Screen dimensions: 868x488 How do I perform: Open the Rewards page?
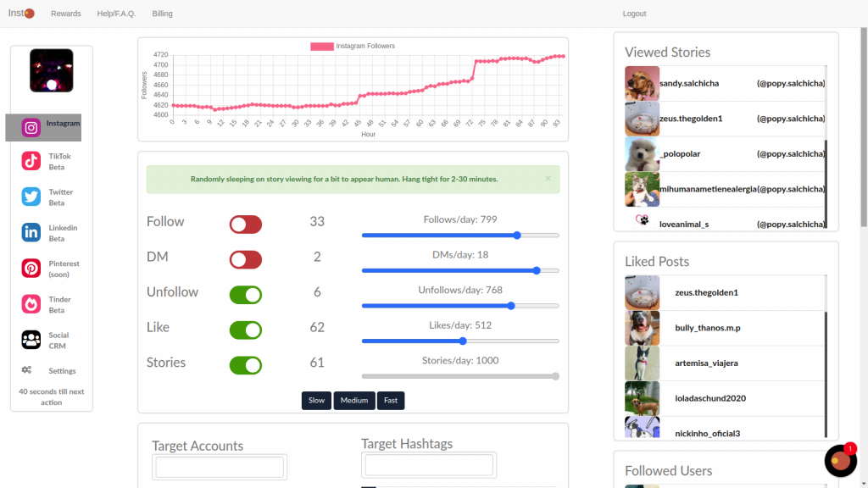(65, 13)
